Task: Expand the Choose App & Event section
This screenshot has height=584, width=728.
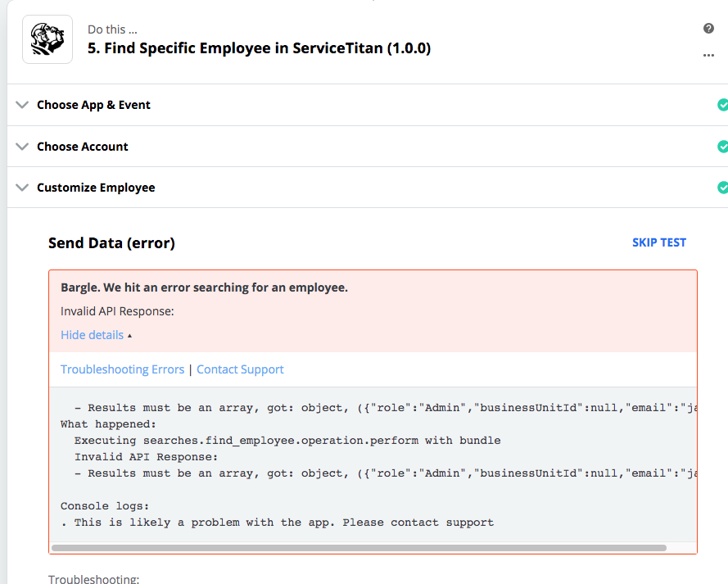Action: tap(22, 105)
